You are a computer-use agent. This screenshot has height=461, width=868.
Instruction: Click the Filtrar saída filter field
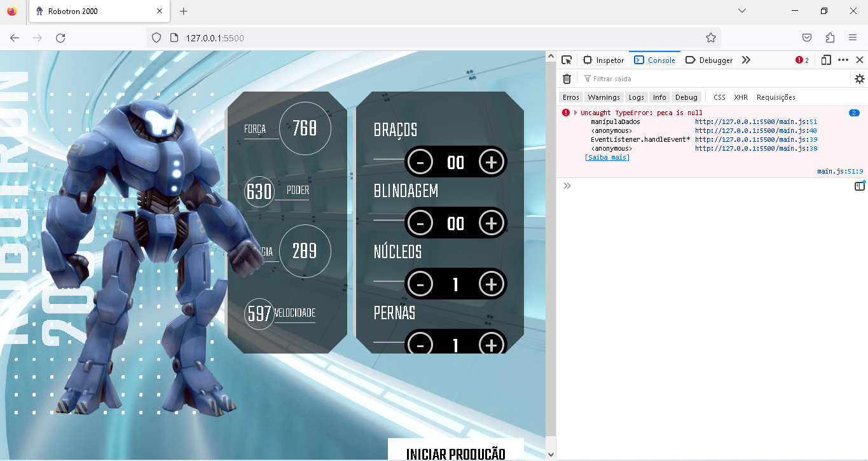point(715,78)
